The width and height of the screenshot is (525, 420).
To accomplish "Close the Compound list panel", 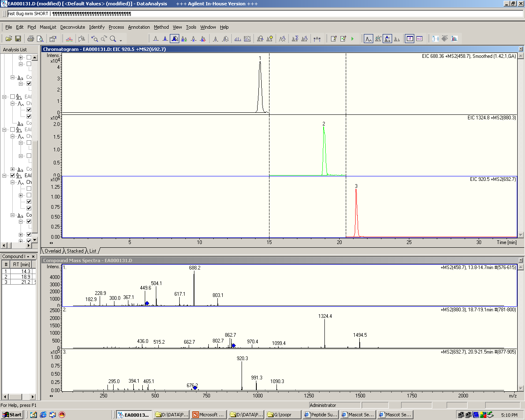I will 34,256.
